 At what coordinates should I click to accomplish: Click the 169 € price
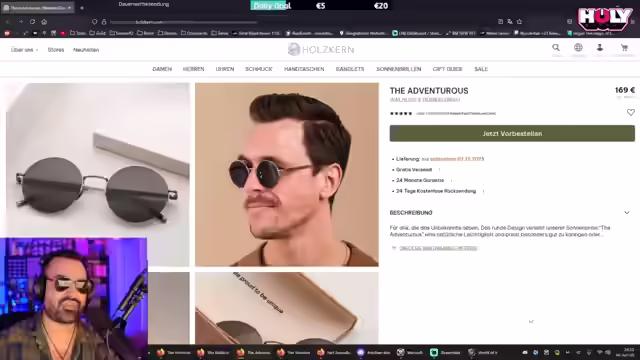point(625,90)
